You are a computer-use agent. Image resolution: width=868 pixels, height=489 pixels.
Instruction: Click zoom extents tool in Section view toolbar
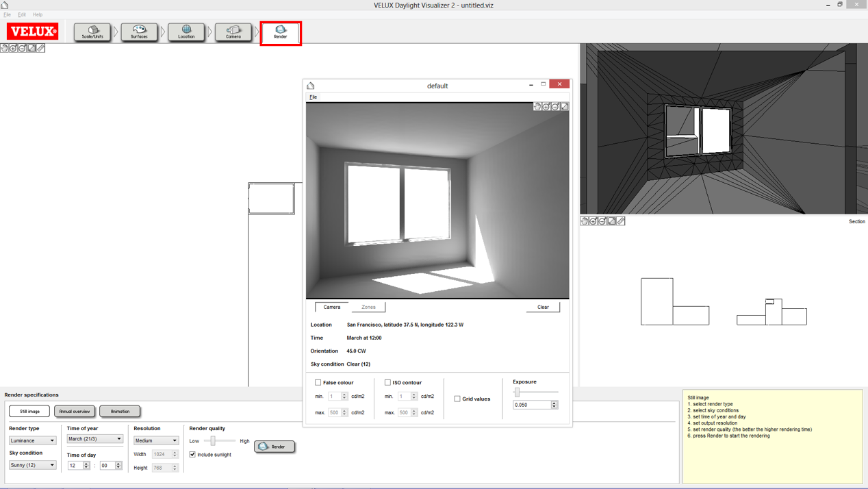(612, 221)
